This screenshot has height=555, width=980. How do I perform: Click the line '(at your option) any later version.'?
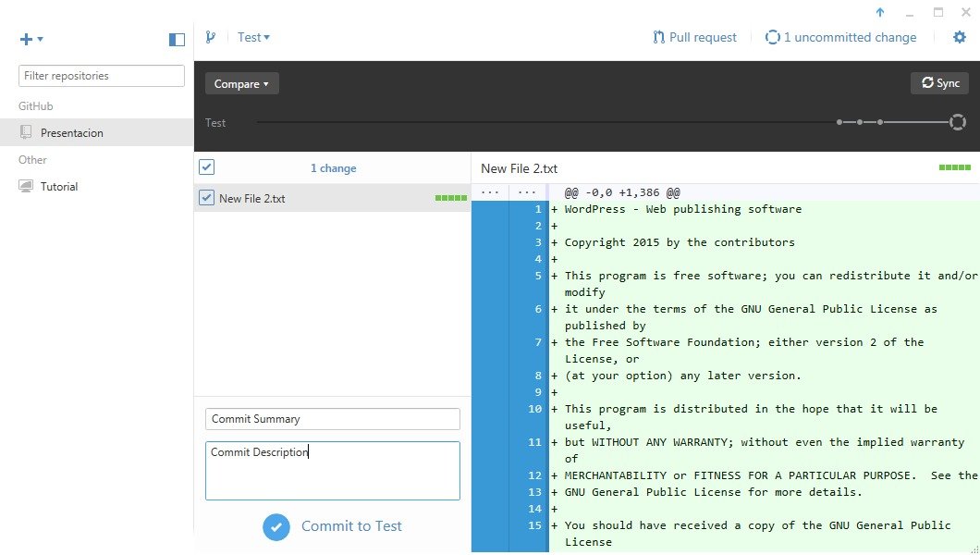pyautogui.click(x=682, y=376)
